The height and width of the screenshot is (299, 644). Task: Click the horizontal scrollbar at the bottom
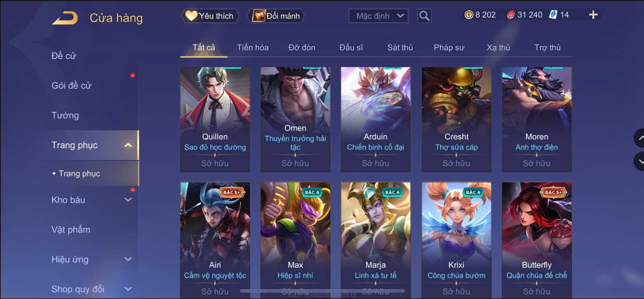(x=322, y=290)
